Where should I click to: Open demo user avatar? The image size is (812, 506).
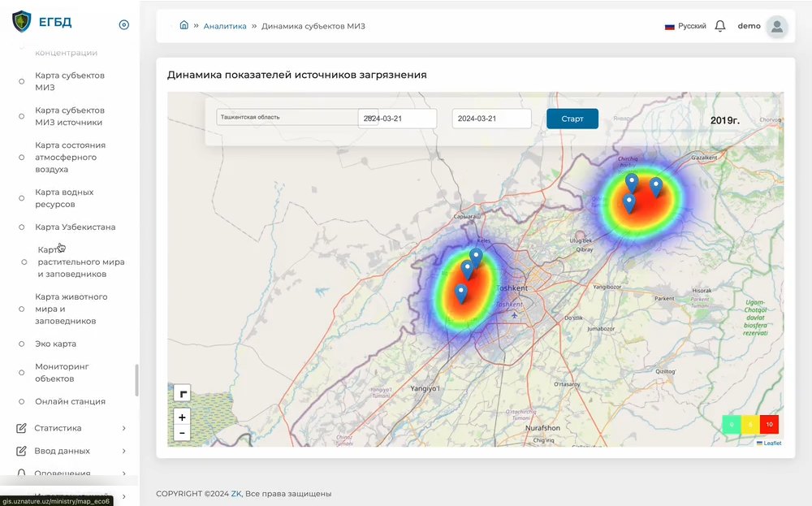(x=777, y=26)
